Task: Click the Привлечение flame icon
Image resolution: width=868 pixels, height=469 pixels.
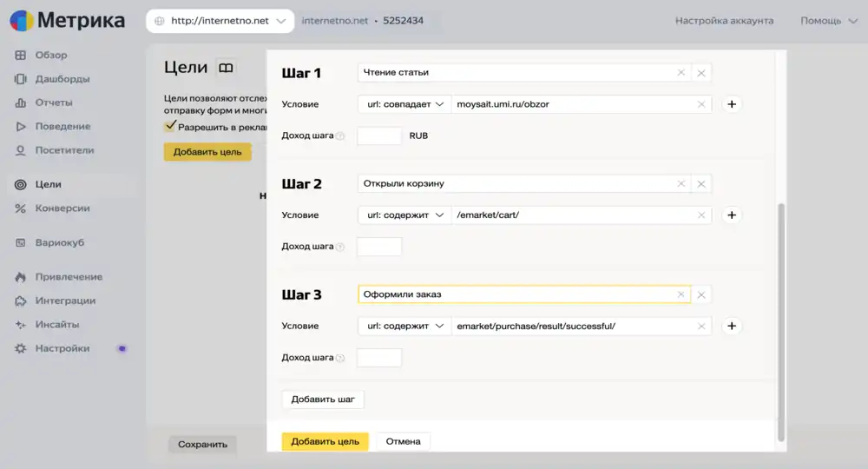Action: point(21,277)
